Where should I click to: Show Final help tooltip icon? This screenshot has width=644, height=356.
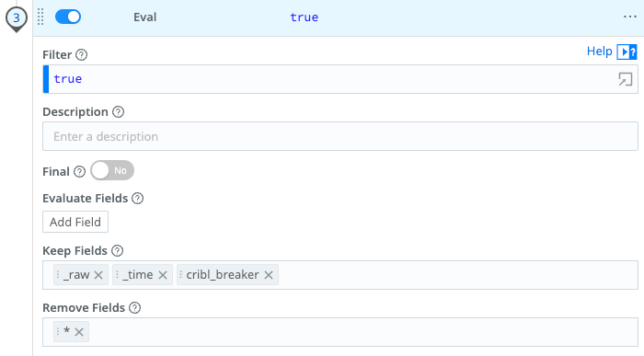pos(79,171)
